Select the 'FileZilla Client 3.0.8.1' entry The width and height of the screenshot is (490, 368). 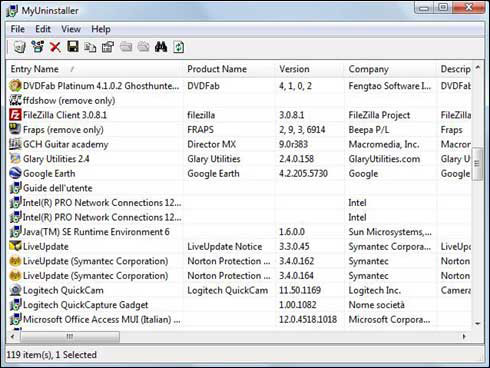pyautogui.click(x=65, y=115)
